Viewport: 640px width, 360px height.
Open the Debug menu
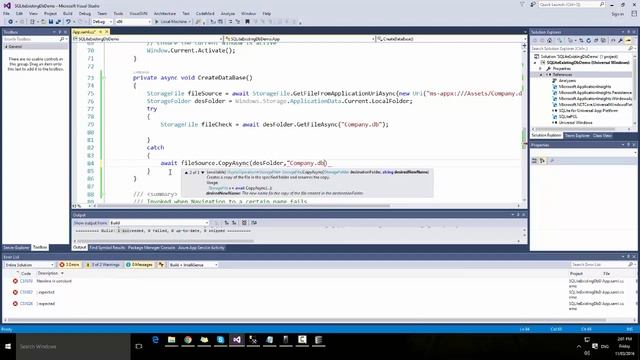pyautogui.click(x=85, y=13)
